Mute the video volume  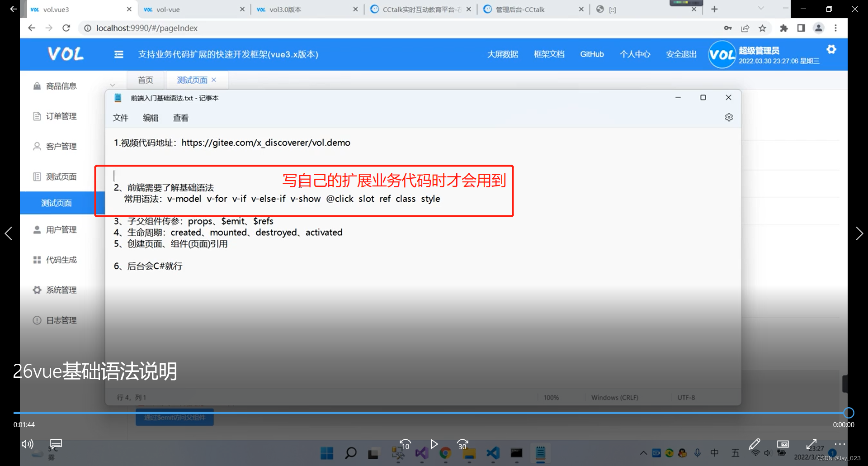(28, 444)
